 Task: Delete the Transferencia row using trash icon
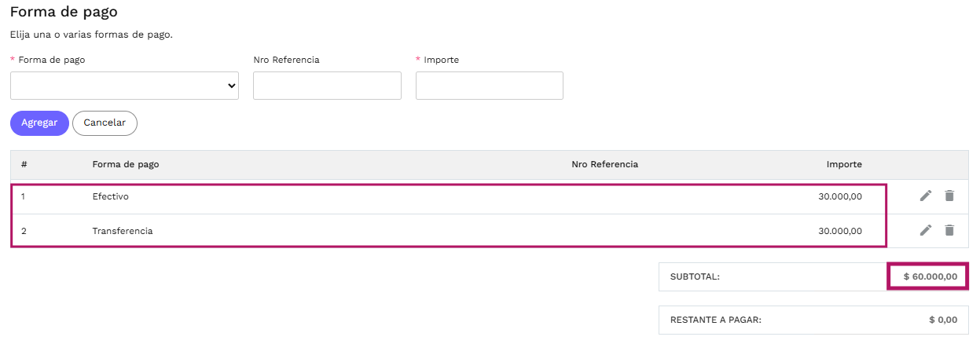949,230
